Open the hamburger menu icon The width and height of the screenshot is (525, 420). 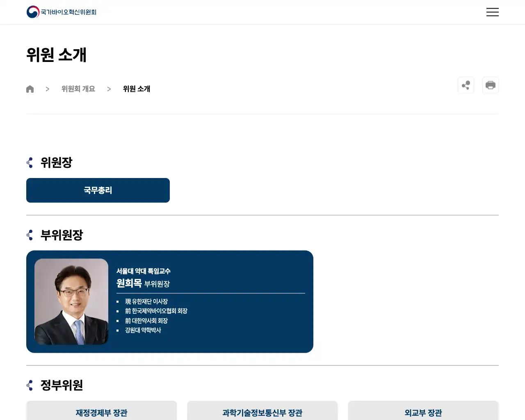(x=492, y=12)
